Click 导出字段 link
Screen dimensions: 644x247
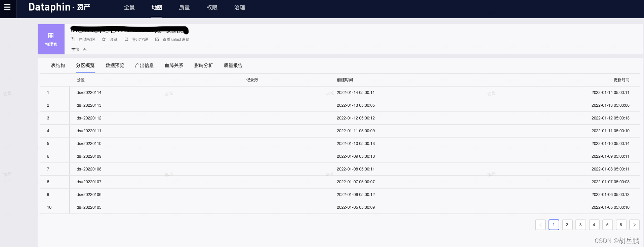click(140, 40)
